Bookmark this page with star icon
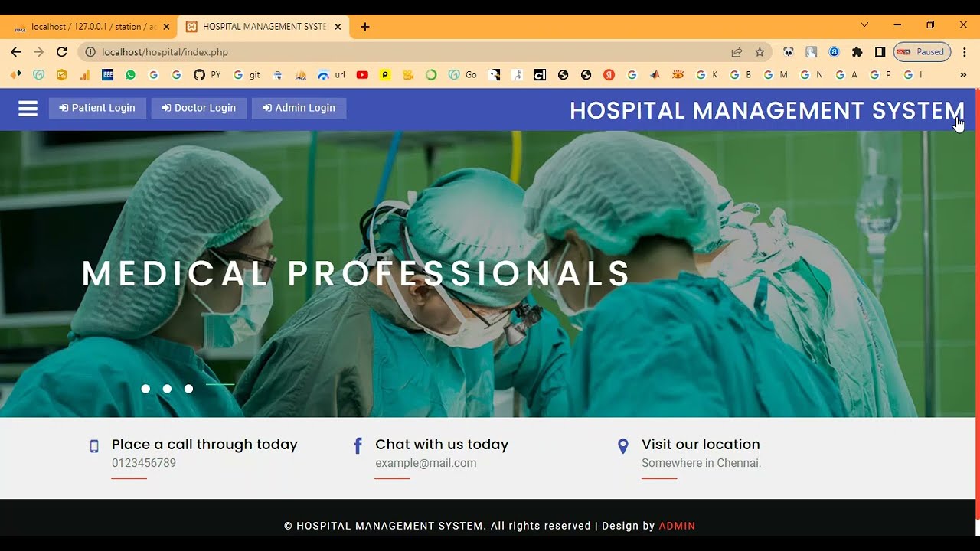980x551 pixels. click(x=759, y=52)
